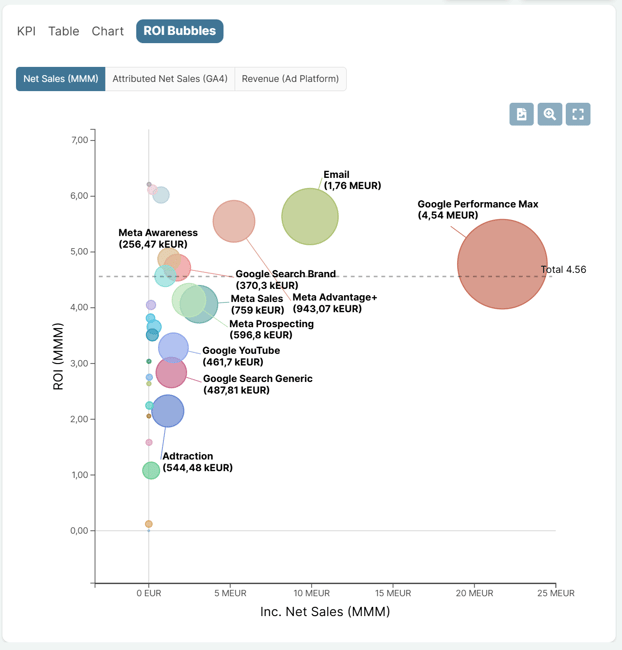Image resolution: width=622 pixels, height=650 pixels.
Task: Open the KPI tab
Action: coord(26,31)
